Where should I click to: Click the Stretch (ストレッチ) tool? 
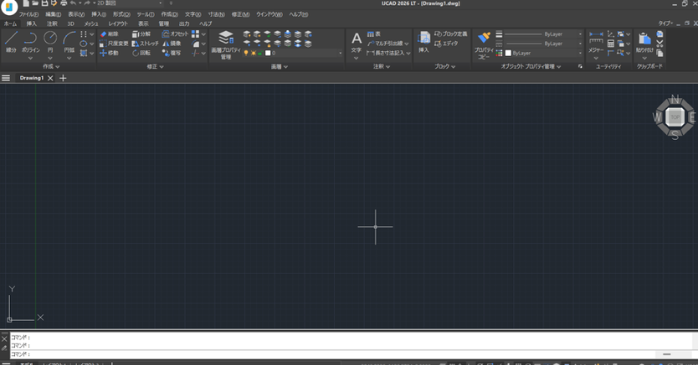tap(145, 44)
